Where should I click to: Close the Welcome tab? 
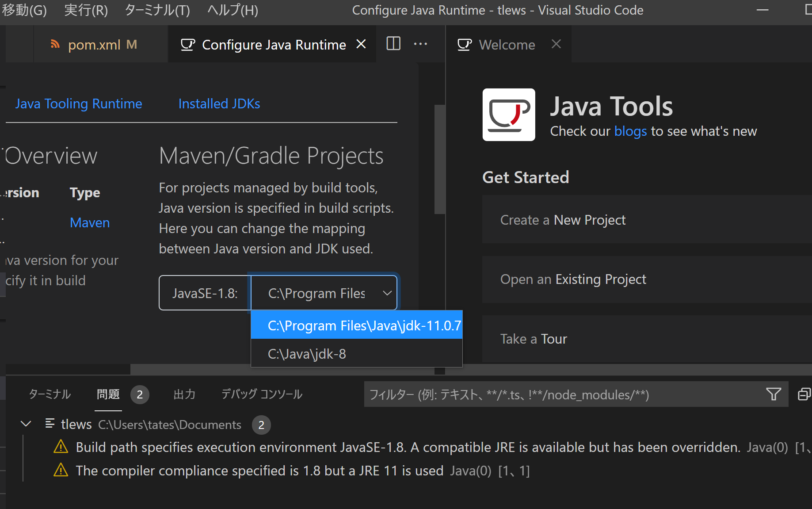pos(556,44)
